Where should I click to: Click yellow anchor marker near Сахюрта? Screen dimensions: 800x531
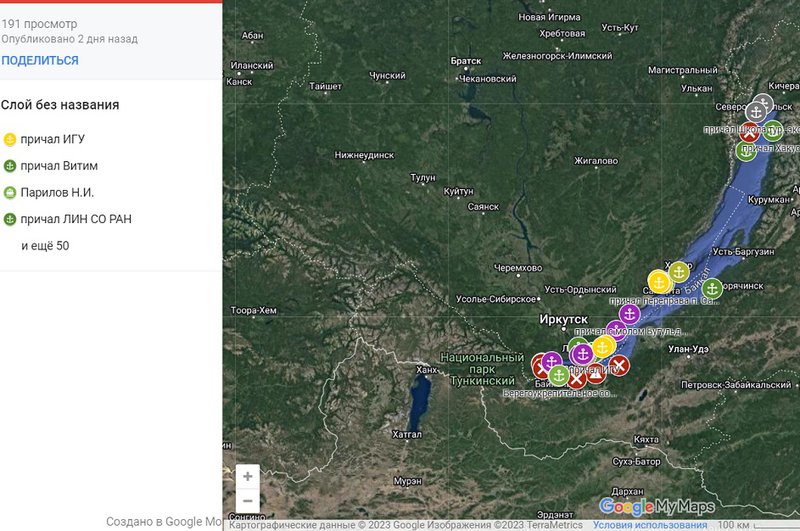[x=659, y=282]
